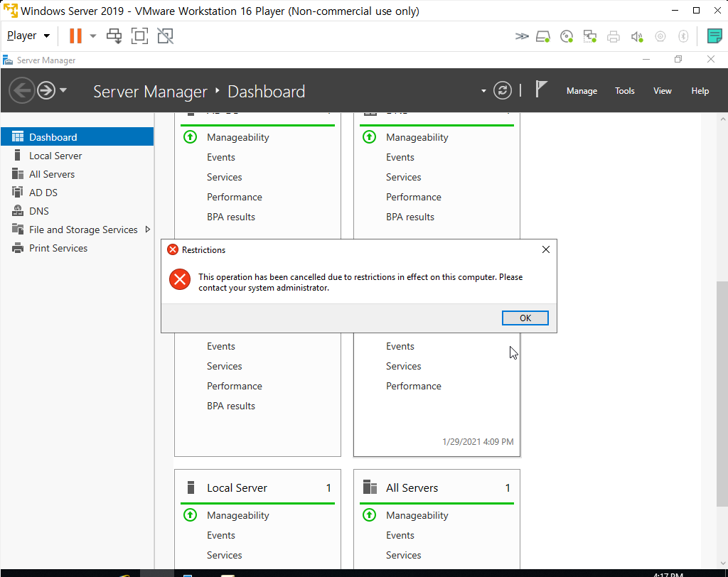Click the 1/29/2021 4:09 PM timestamp
Image resolution: width=728 pixels, height=577 pixels.
[x=478, y=441]
